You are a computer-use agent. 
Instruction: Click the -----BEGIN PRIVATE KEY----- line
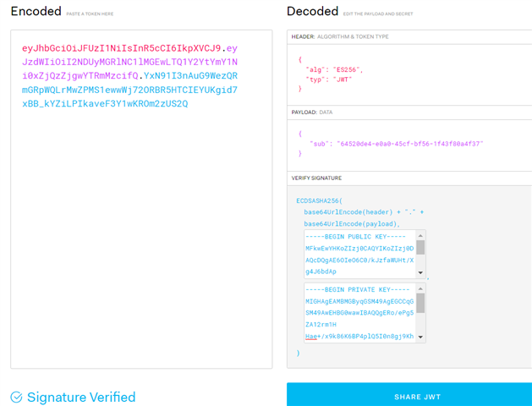[x=358, y=289]
